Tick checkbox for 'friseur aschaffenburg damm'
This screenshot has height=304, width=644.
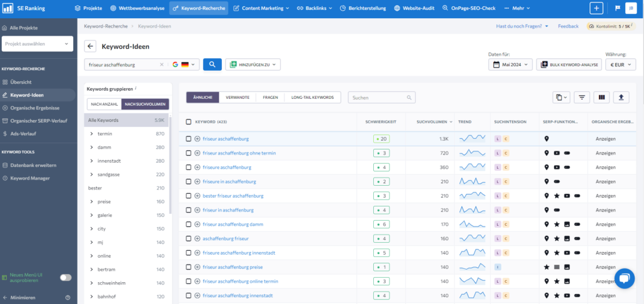pyautogui.click(x=189, y=225)
